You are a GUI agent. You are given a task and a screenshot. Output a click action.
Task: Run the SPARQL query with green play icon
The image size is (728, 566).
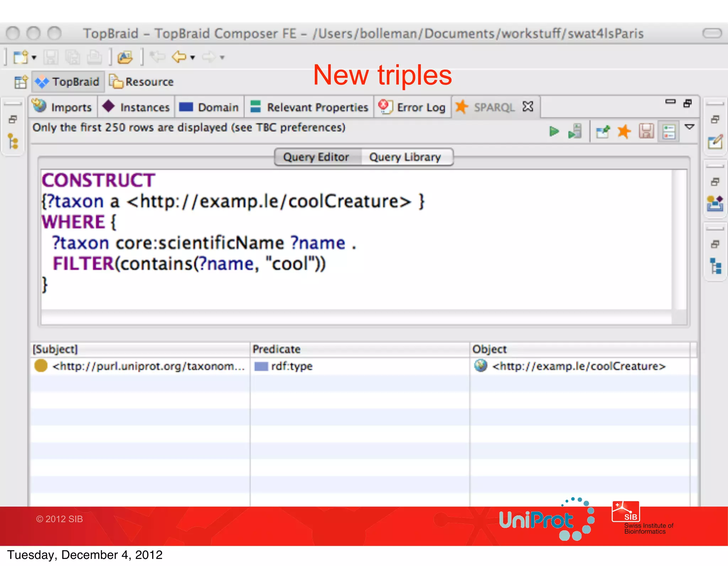(553, 132)
